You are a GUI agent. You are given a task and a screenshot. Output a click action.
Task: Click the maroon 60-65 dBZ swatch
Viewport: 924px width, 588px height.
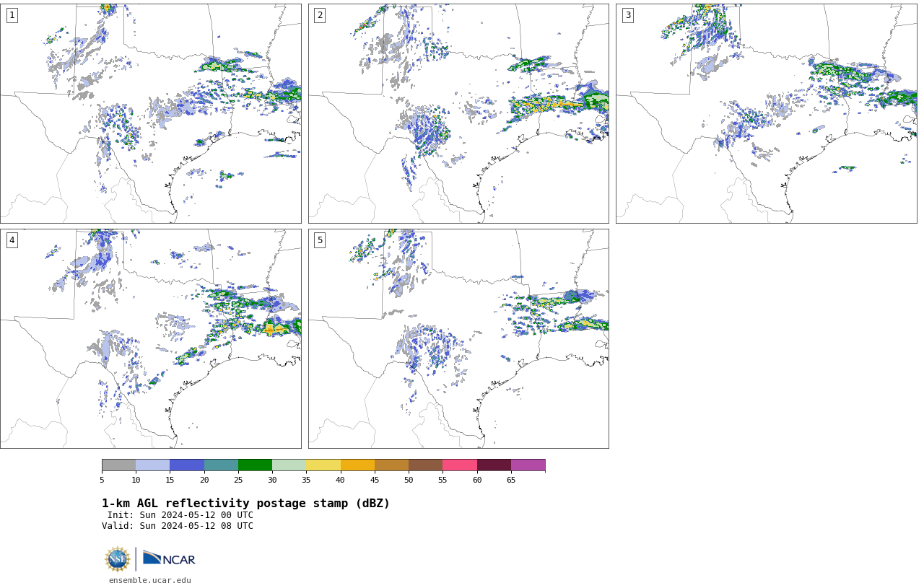tap(494, 465)
